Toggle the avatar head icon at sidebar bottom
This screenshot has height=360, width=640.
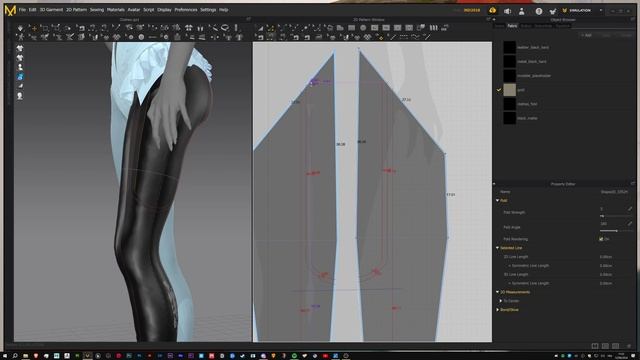point(20,96)
